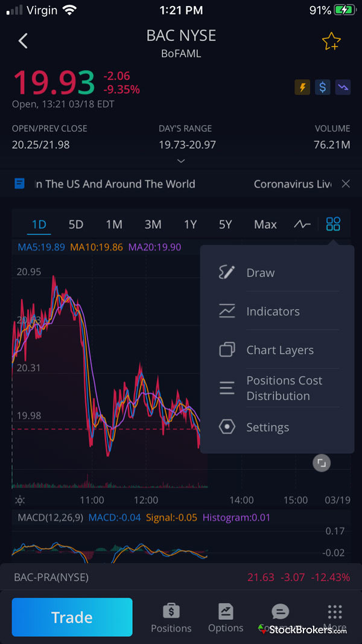Toggle BAC as favorite with star

tap(331, 41)
